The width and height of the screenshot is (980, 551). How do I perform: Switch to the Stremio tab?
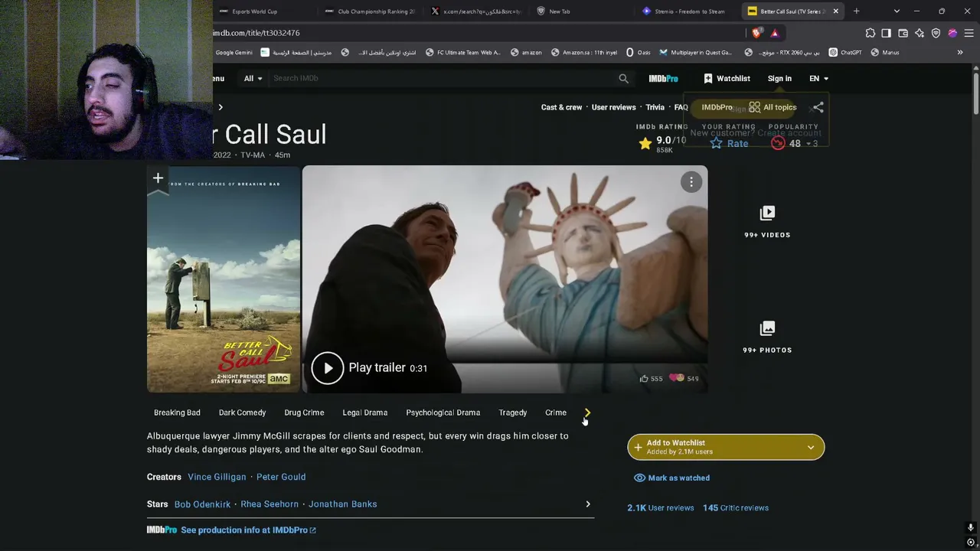(x=688, y=11)
